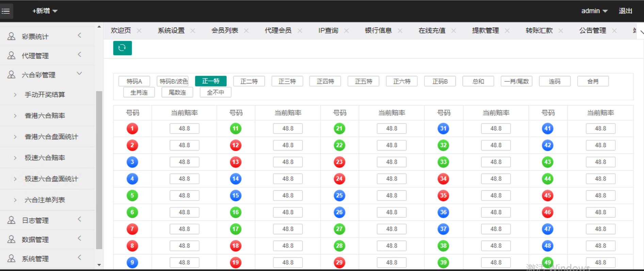Close the 会员列表 tab
644x271 pixels.
pos(246,31)
